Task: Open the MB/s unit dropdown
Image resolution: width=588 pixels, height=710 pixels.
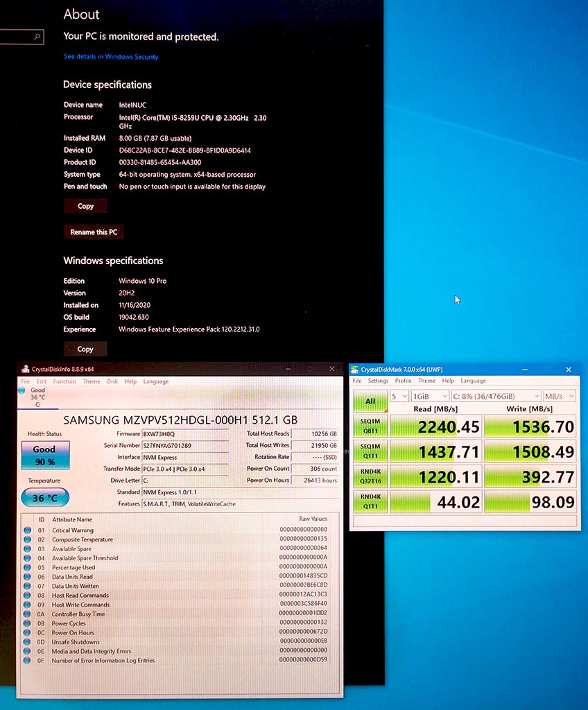Action: pyautogui.click(x=559, y=397)
